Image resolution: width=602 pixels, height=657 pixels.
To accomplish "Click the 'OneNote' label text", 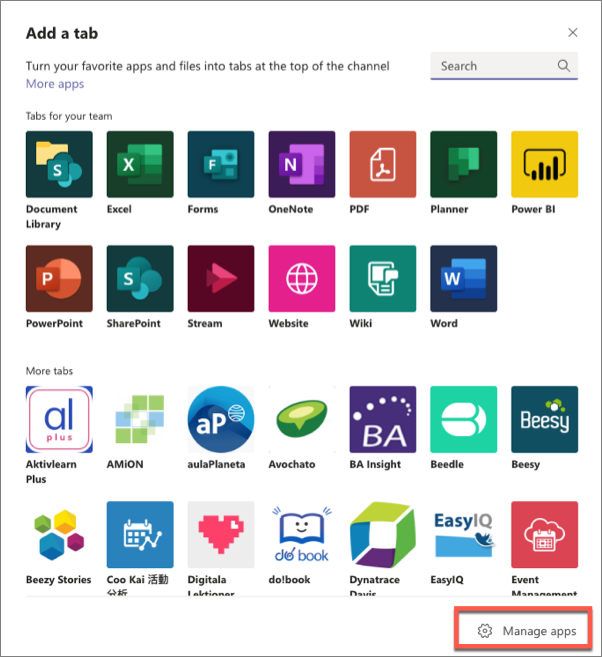I will 291,209.
